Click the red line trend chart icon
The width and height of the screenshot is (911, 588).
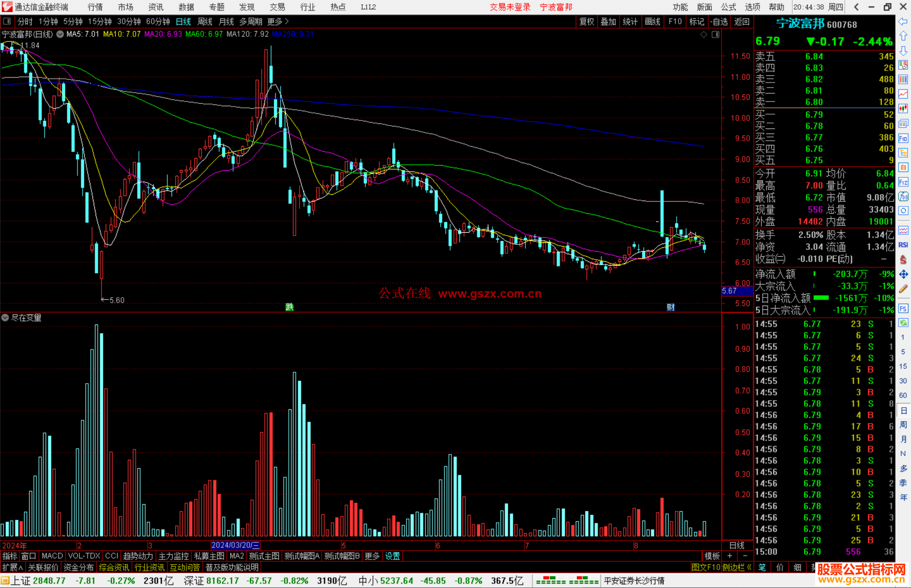(x=903, y=94)
